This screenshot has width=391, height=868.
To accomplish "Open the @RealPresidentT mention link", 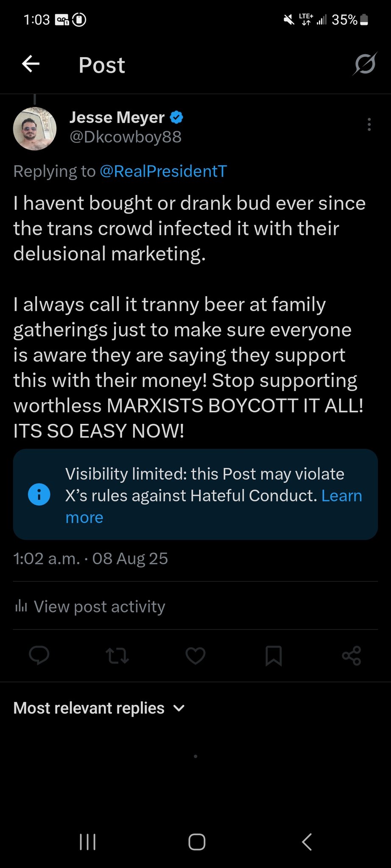I will [x=163, y=171].
